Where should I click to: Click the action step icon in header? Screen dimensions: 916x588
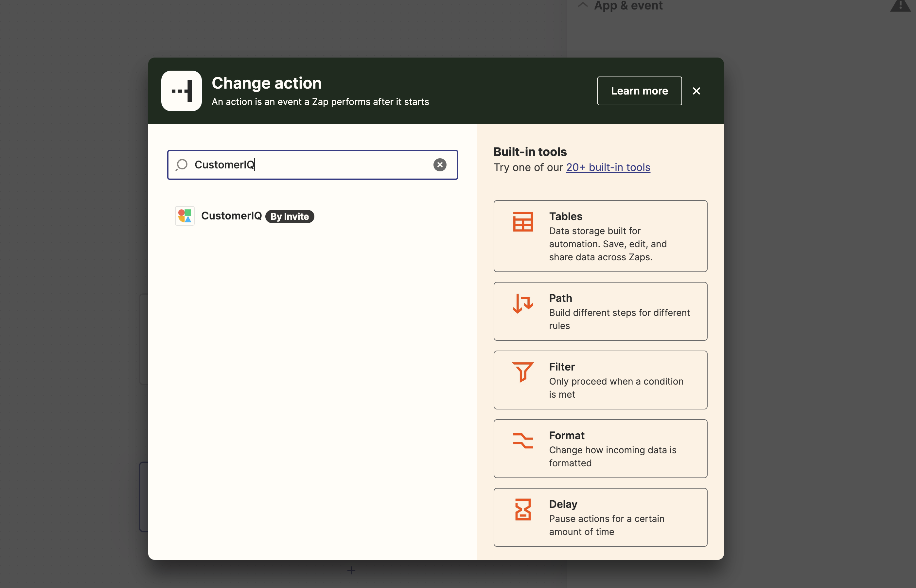(x=182, y=91)
